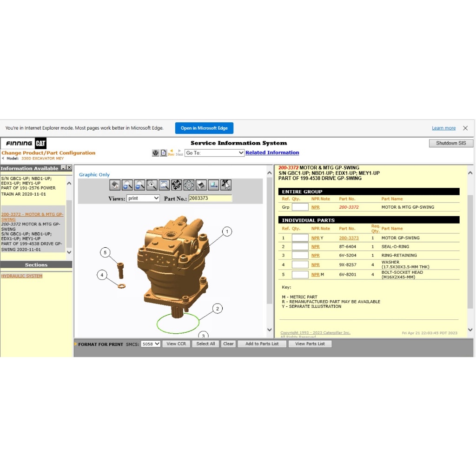This screenshot has width=476, height=476.
Task: Click Add to Parts List button
Action: coord(262,344)
